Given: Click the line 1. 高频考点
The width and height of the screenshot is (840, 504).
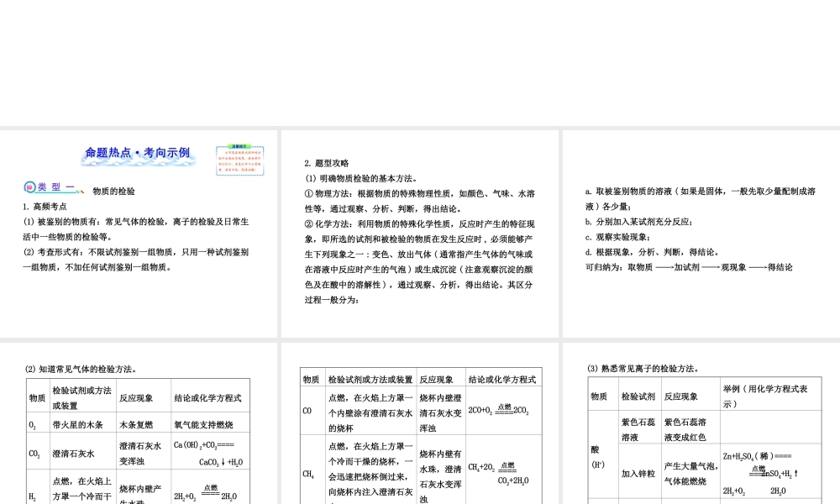Looking at the screenshot, I should 45,207.
